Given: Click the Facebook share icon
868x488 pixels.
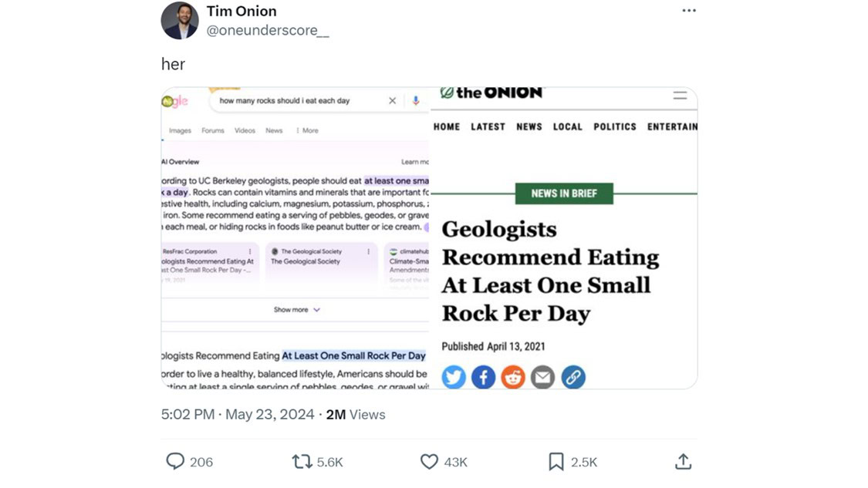Looking at the screenshot, I should (484, 377).
